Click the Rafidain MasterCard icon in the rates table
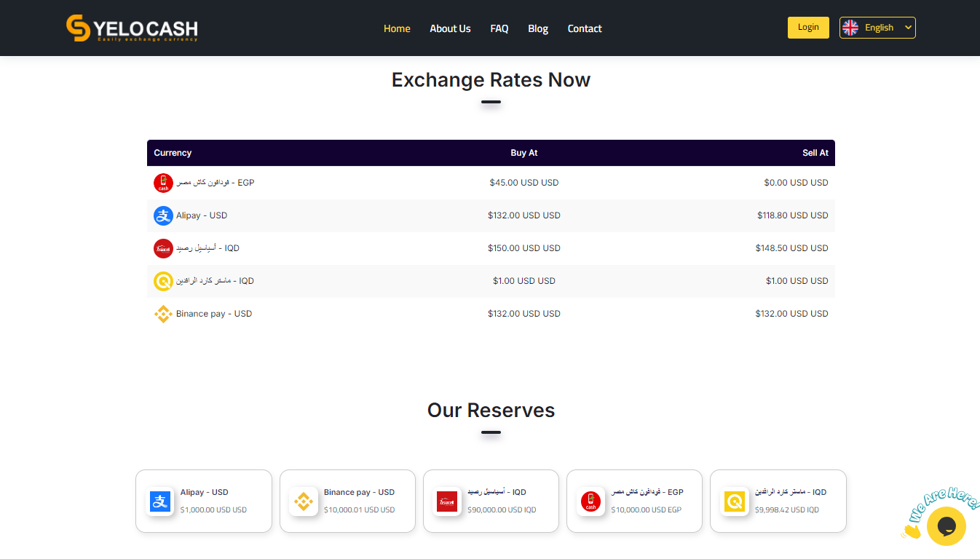 pos(163,281)
